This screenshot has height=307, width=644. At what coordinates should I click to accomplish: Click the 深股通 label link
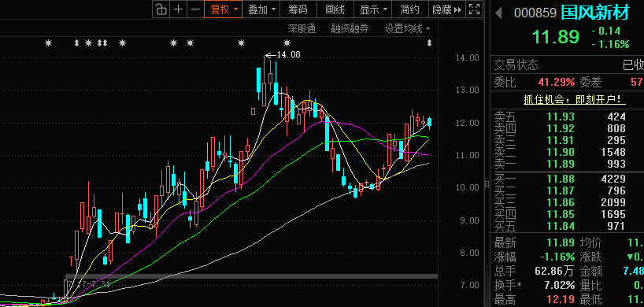click(302, 28)
